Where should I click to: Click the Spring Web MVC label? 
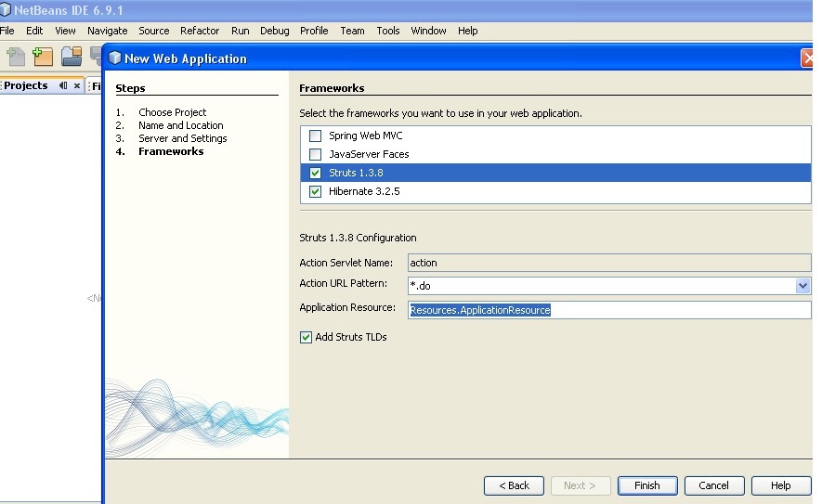click(x=366, y=136)
